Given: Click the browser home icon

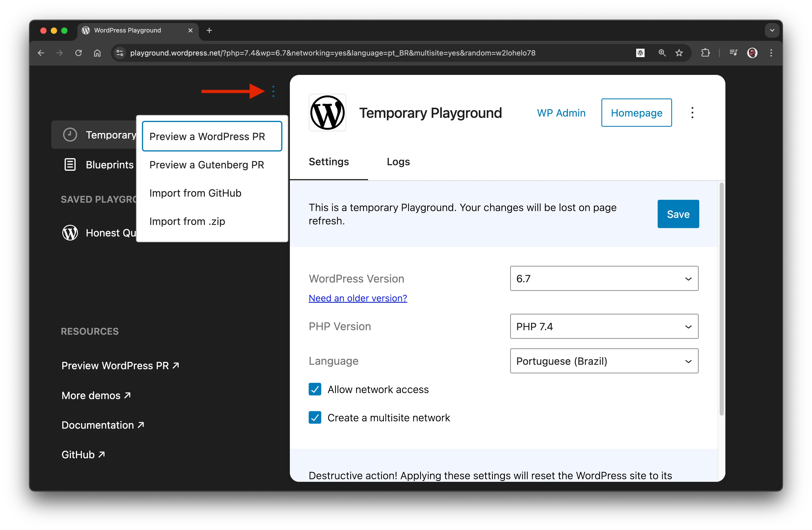Looking at the screenshot, I should tap(97, 53).
